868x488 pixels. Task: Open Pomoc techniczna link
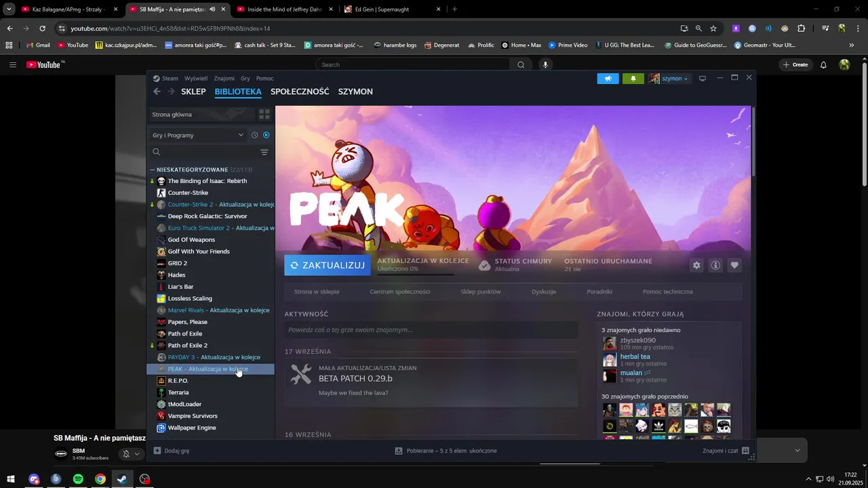[x=668, y=291]
